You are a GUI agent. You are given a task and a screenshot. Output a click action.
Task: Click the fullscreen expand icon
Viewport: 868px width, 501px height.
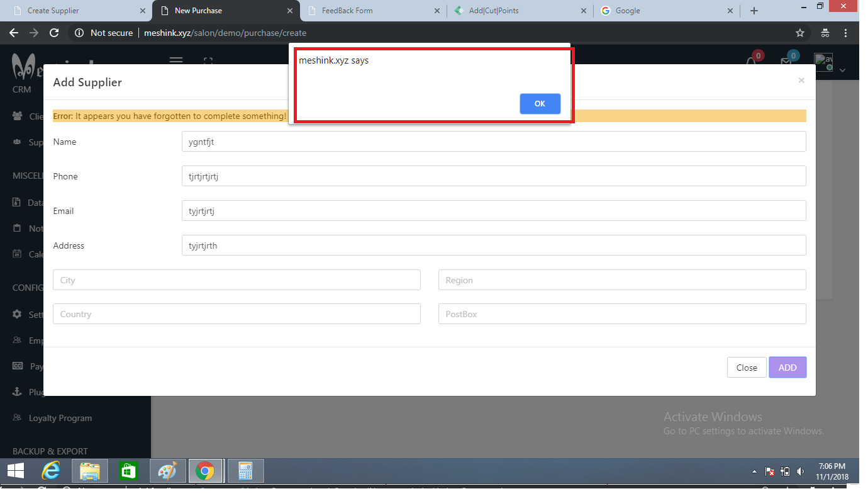click(x=208, y=60)
